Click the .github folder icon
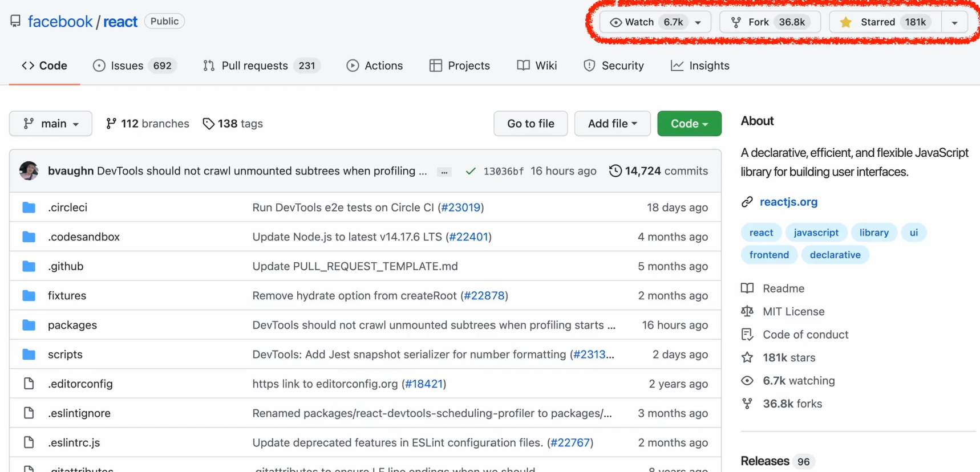This screenshot has width=980, height=472. 29,266
